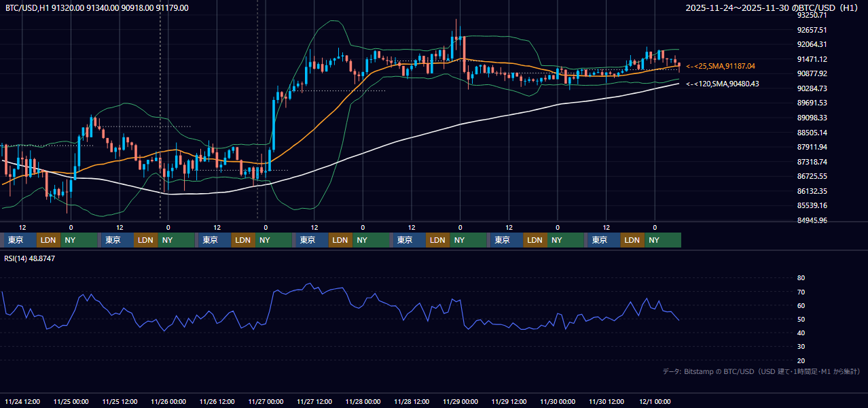Click the 11/29 12:00 date label
The image size is (868, 408).
point(509,402)
